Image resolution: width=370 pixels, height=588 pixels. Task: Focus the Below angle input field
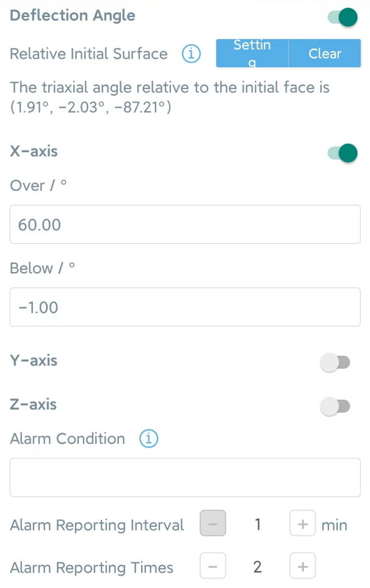click(x=185, y=307)
